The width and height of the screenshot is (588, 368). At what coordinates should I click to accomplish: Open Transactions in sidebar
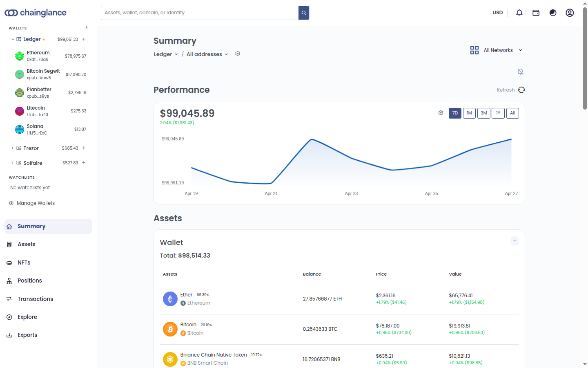click(48, 299)
